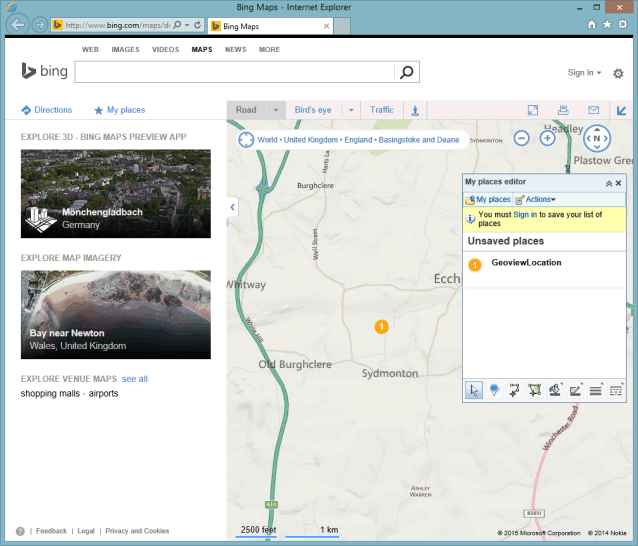Screen dimensions: 638x546
Task: Toggle the Traffic layer
Action: coord(382,110)
